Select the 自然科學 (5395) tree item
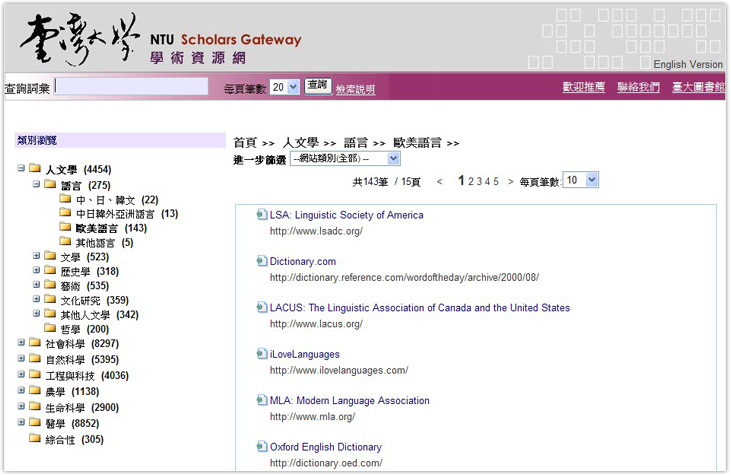 point(82,359)
